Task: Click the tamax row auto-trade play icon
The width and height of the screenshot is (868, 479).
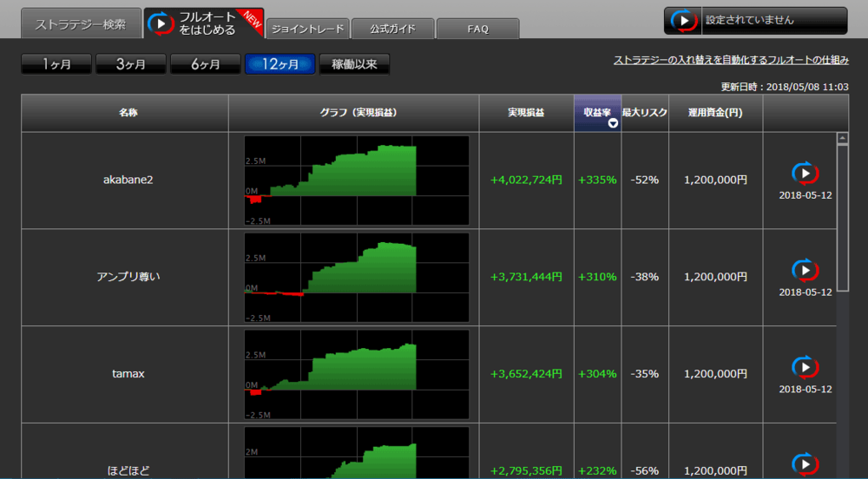Action: point(806,367)
